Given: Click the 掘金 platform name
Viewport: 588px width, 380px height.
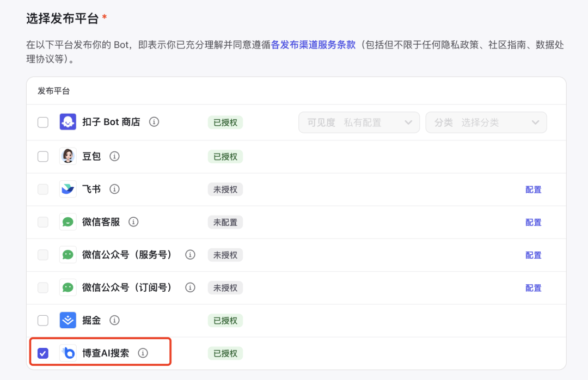Looking at the screenshot, I should point(91,320).
